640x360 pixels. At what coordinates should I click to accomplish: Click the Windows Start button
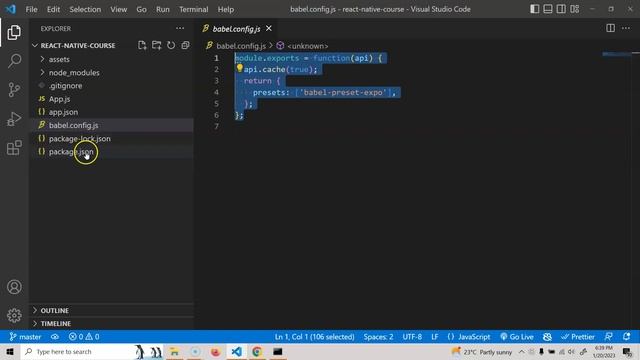pos(10,351)
